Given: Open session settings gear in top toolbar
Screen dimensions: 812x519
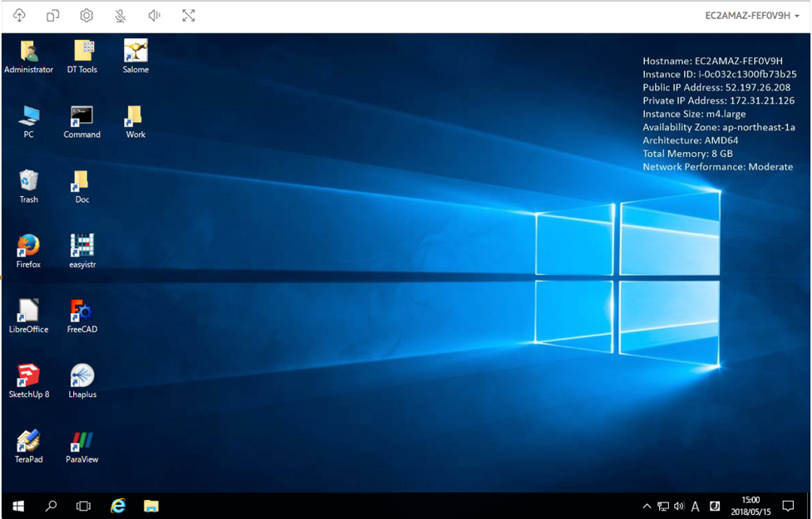Looking at the screenshot, I should (86, 16).
